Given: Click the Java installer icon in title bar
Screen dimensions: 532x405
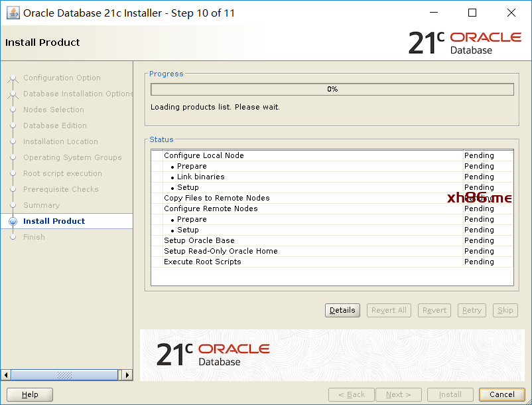Looking at the screenshot, I should (x=13, y=13).
